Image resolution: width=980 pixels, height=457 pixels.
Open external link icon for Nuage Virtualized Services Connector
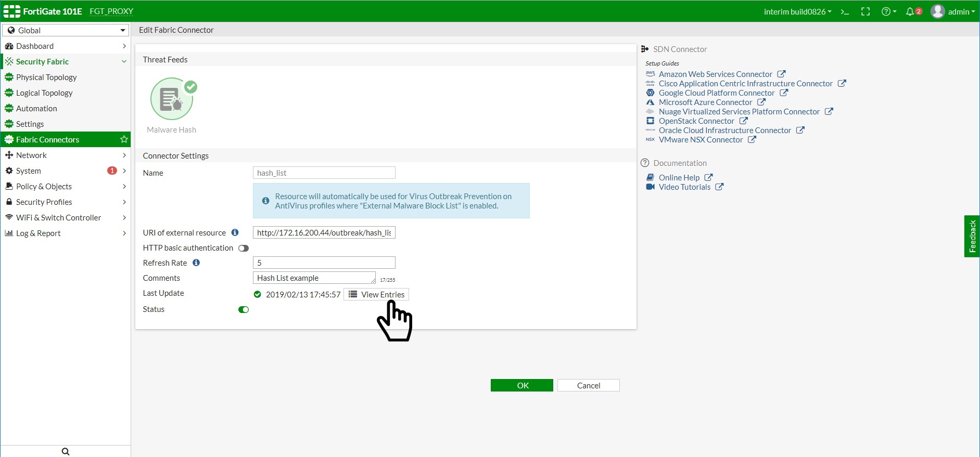(829, 111)
